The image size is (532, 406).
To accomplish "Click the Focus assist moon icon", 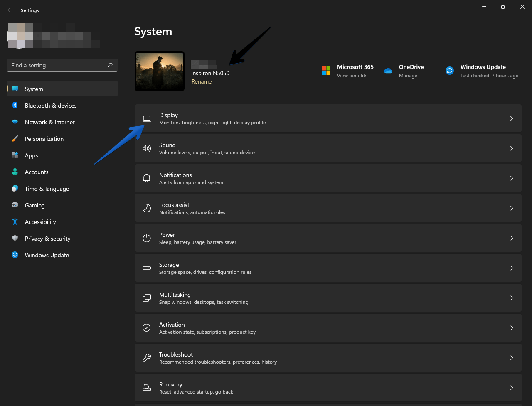I will click(x=147, y=208).
